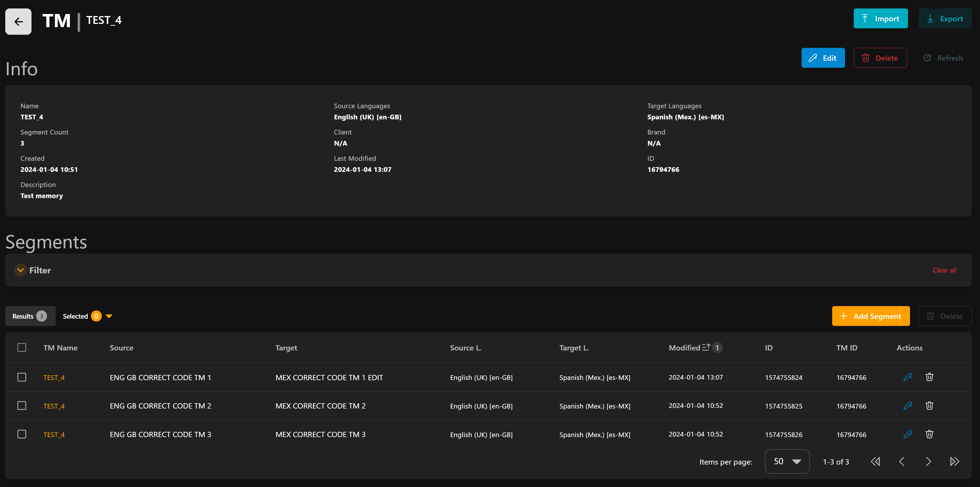The image size is (980, 487).
Task: Click the Modified column sort icon
Action: coord(706,347)
